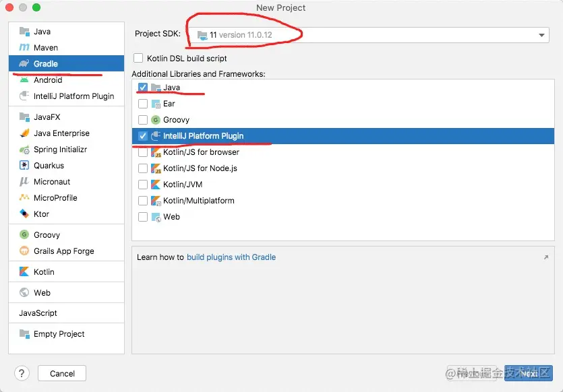This screenshot has width=563, height=392.
Task: Click the 'JavaFX' label text
Action: (47, 117)
